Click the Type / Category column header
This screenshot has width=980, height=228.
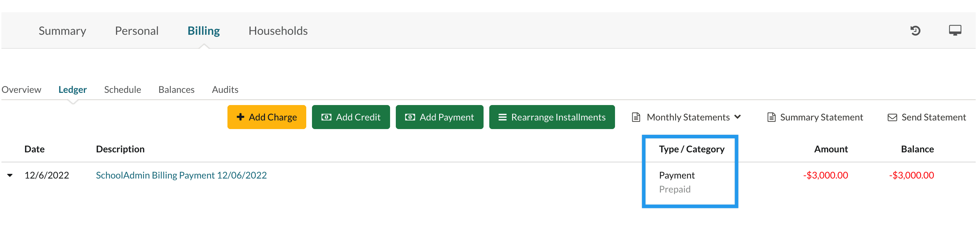[691, 149]
